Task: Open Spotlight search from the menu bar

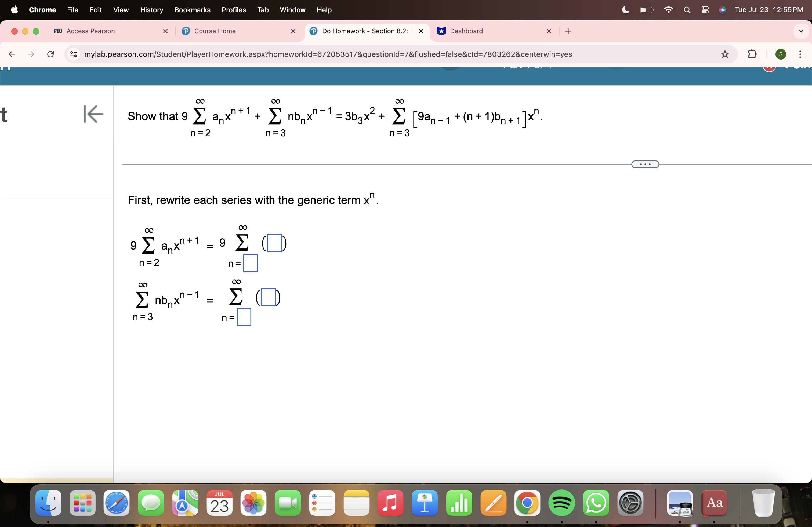Action: 687,10
